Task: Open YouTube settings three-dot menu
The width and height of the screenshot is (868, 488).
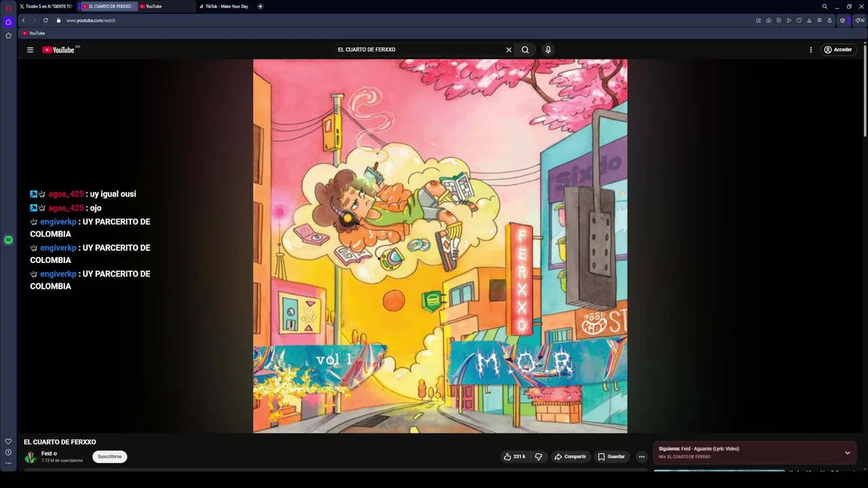Action: 810,49
